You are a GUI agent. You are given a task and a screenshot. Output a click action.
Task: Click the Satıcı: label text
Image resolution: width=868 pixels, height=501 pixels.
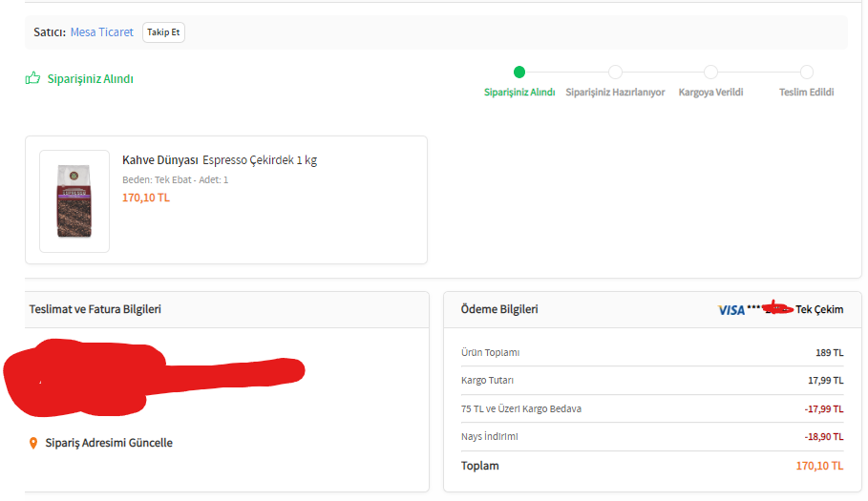[50, 32]
